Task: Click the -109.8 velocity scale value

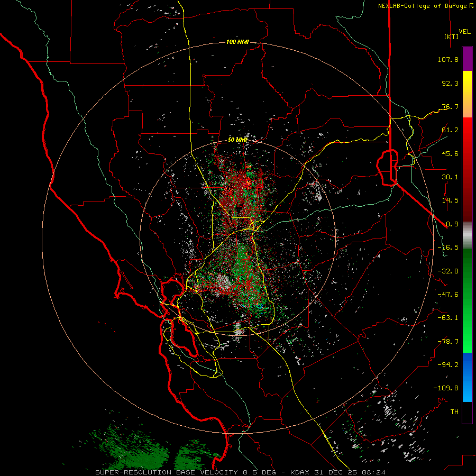Action: (x=446, y=388)
